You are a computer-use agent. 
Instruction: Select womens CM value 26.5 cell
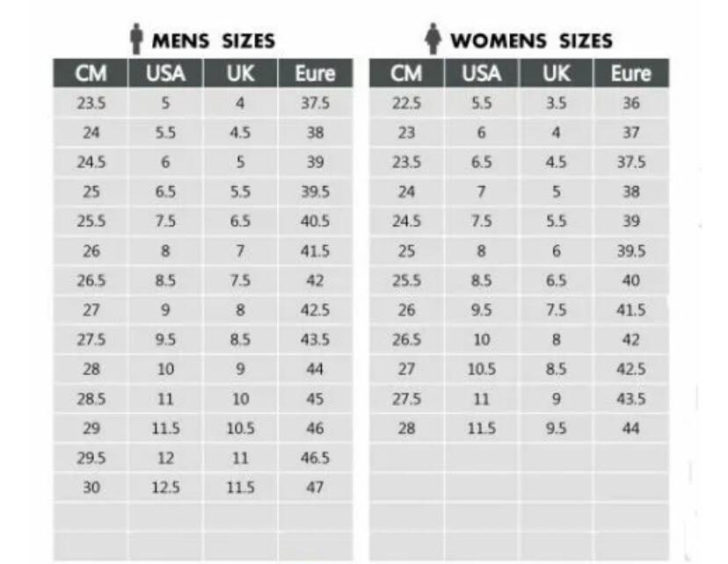point(406,340)
